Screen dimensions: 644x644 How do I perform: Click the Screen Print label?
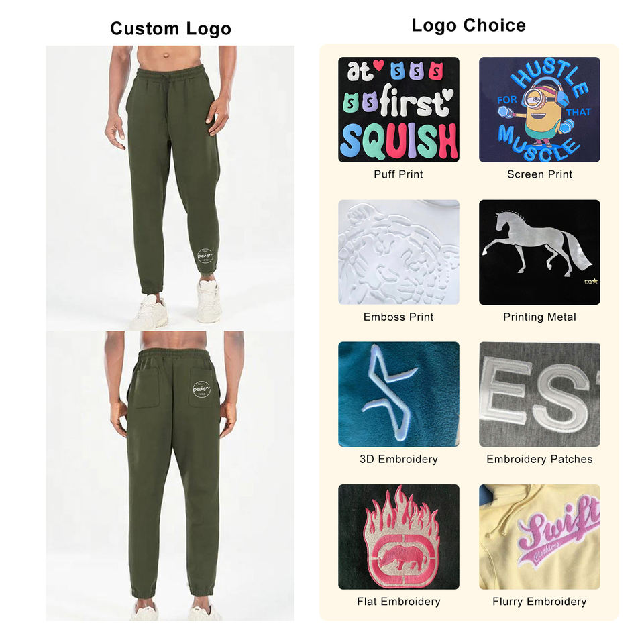tap(539, 174)
